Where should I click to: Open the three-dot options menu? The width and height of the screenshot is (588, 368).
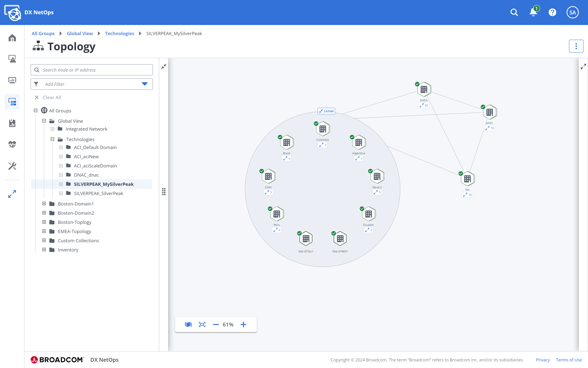pyautogui.click(x=576, y=46)
